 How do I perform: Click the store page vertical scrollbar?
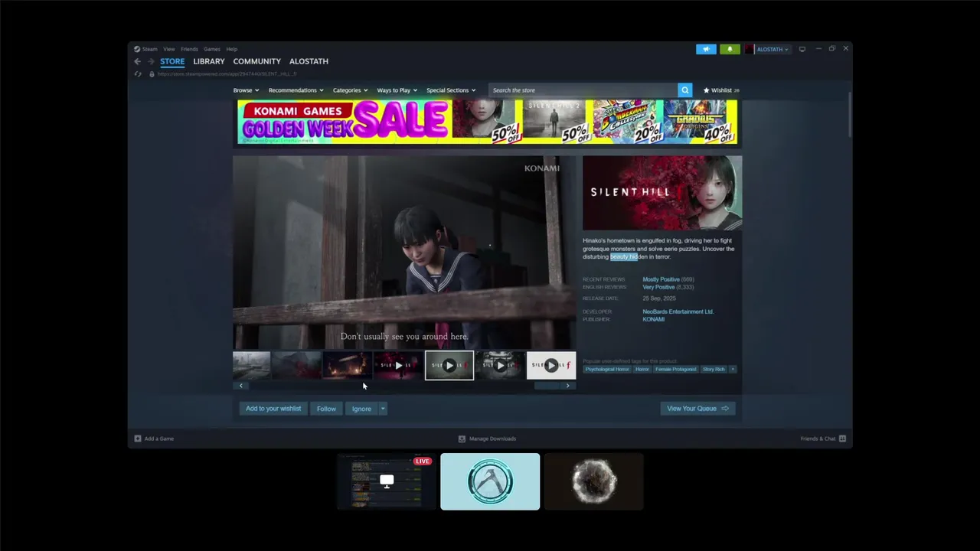[850, 115]
